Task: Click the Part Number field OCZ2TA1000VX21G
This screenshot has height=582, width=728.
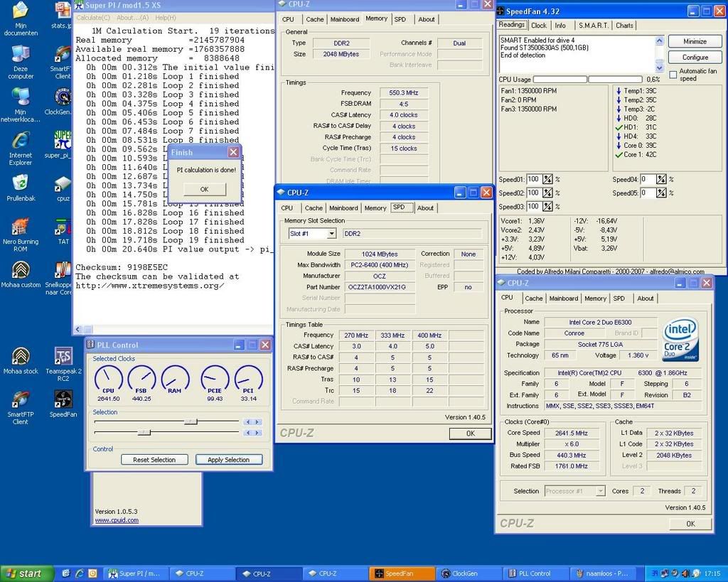Action: tap(380, 287)
